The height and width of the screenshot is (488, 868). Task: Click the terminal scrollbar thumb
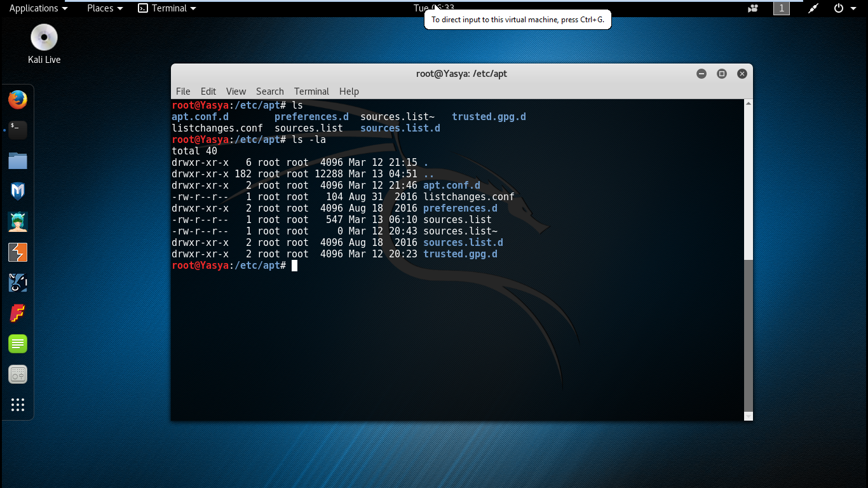tap(748, 335)
